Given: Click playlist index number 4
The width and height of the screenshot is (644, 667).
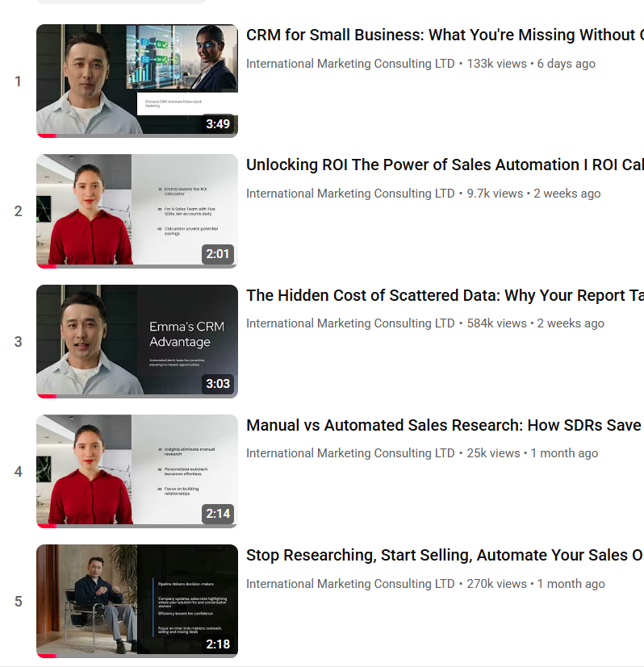Looking at the screenshot, I should click(x=18, y=472).
